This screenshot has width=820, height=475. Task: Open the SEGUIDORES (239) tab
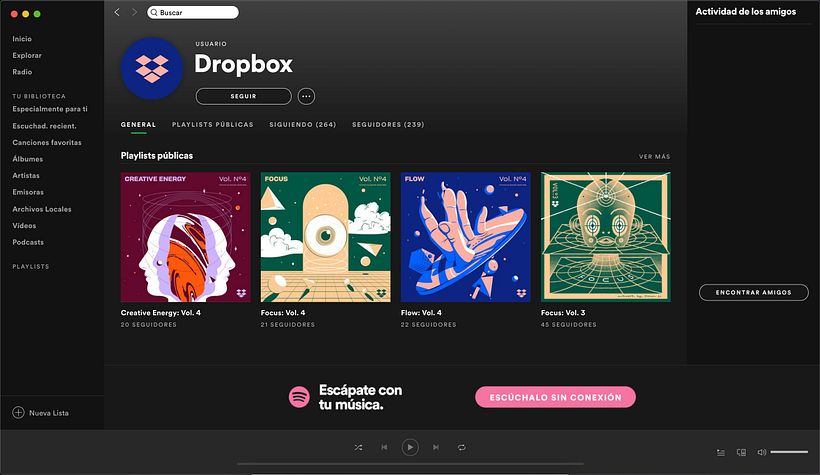(x=388, y=125)
